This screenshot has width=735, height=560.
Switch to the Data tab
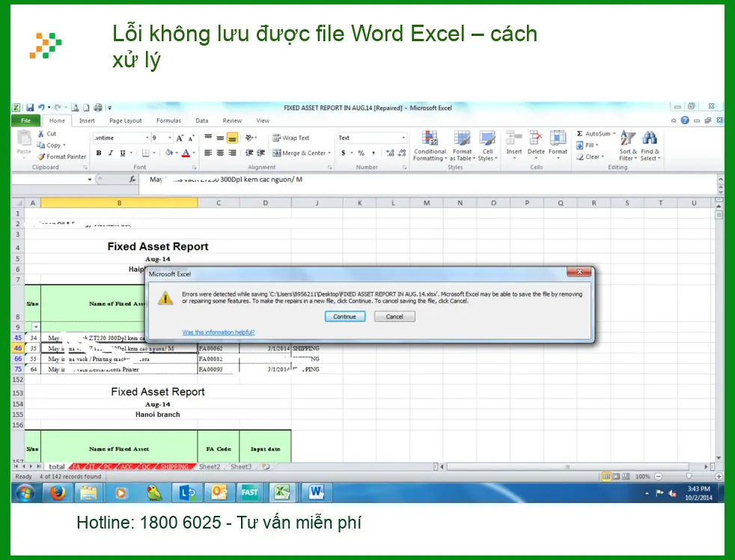(x=202, y=121)
